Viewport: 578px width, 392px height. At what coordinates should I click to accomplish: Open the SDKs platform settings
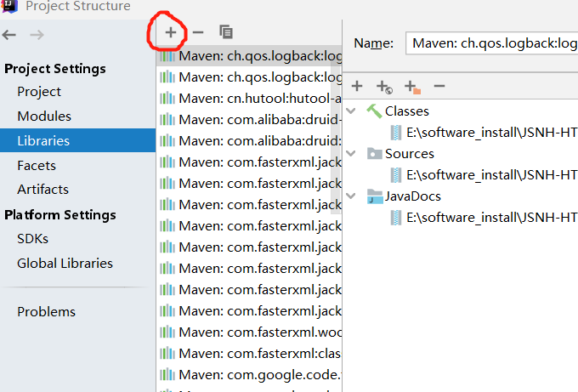32,239
